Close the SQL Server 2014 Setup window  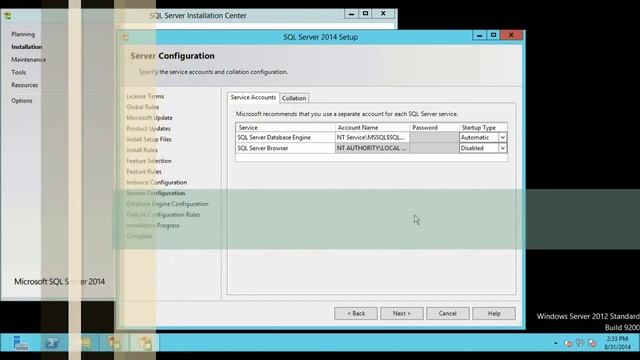[511, 35]
